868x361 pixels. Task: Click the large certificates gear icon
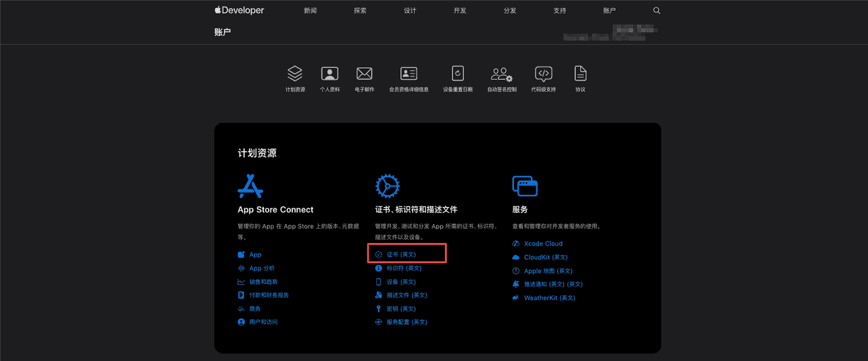[388, 185]
